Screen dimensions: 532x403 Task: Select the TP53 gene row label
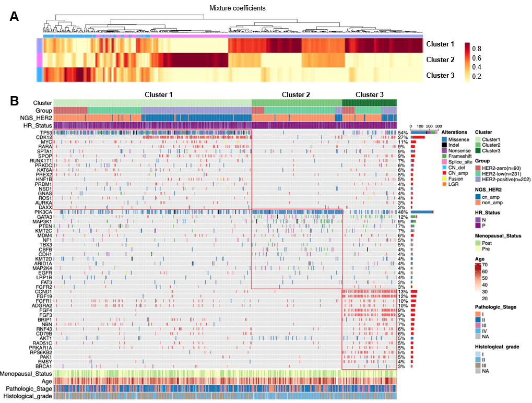[x=44, y=134]
